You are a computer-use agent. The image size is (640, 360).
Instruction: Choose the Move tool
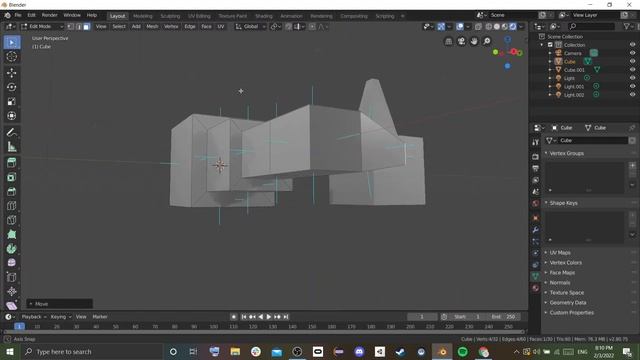pyautogui.click(x=12, y=73)
